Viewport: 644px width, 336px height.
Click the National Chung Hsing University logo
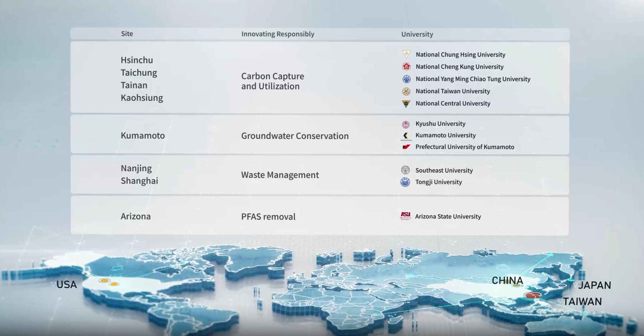coord(406,54)
